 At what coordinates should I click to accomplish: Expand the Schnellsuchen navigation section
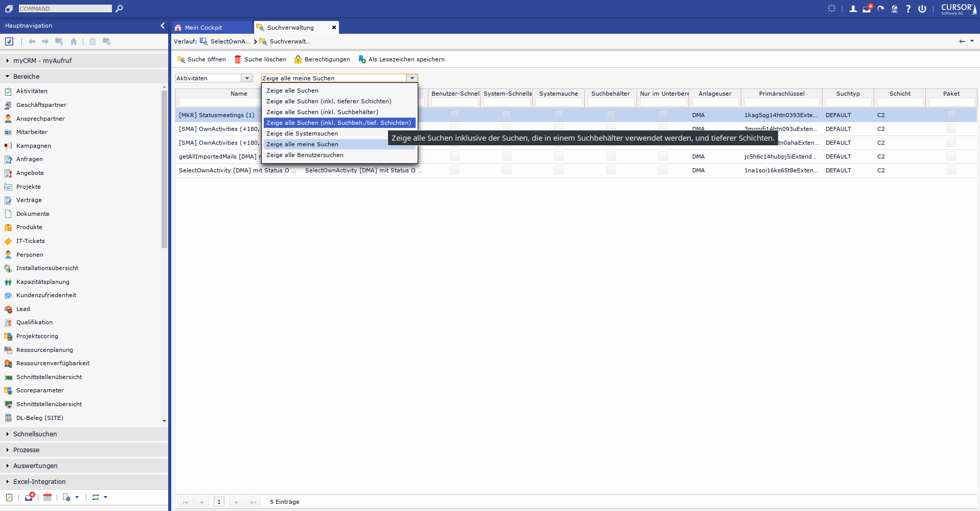(x=35, y=434)
